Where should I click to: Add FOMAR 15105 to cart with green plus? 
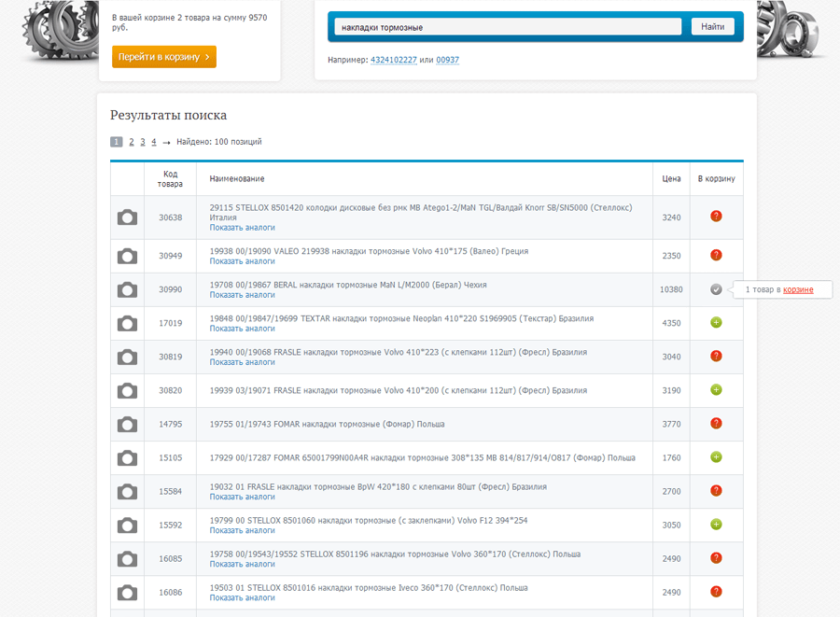click(x=716, y=456)
